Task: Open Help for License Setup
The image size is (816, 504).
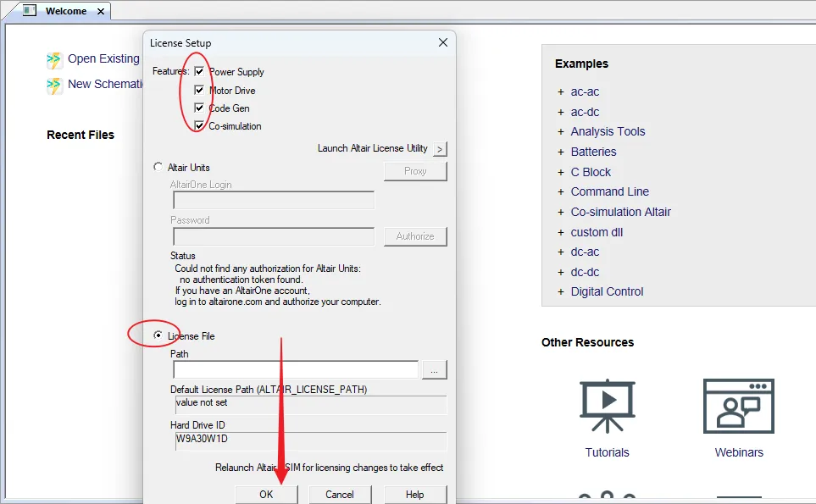Action: [414, 494]
